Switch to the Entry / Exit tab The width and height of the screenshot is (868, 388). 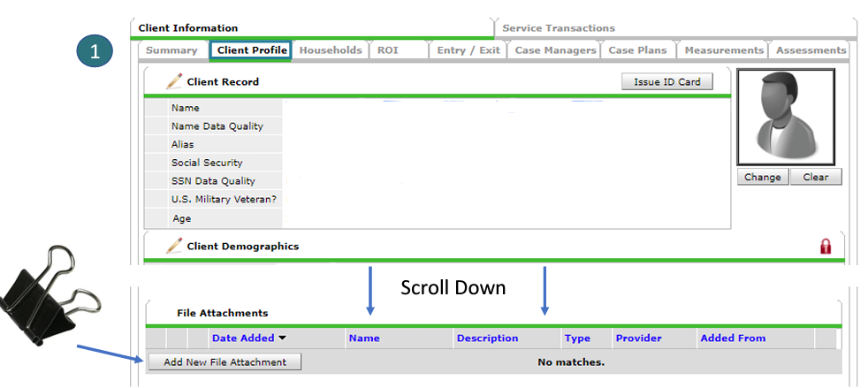pyautogui.click(x=468, y=49)
